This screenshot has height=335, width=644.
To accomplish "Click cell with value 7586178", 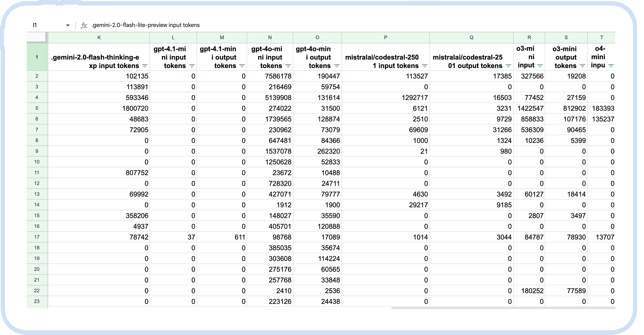I will tap(270, 76).
